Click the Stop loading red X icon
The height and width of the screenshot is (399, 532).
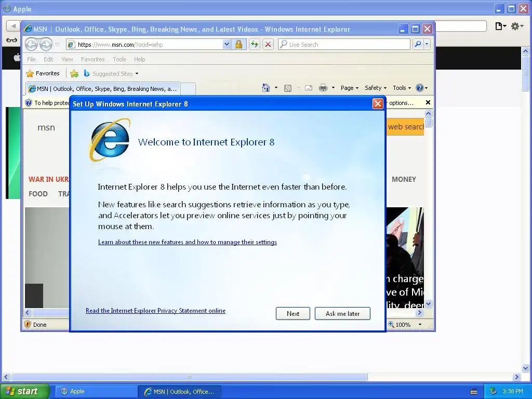(x=268, y=45)
